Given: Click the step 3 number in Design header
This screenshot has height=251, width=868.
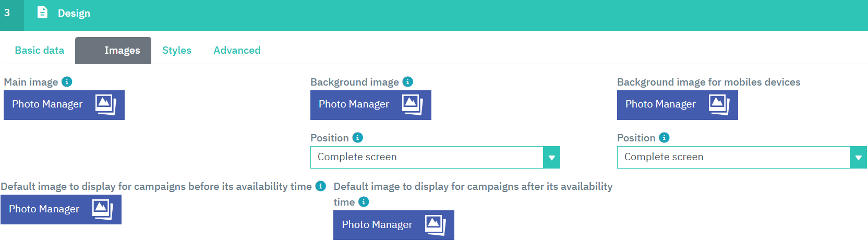Looking at the screenshot, I should pos(7,13).
